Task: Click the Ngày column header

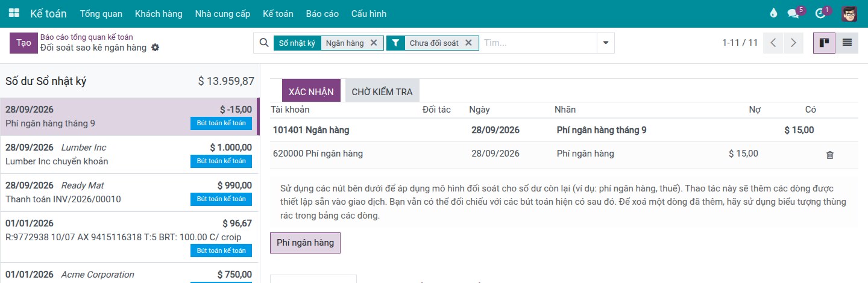Action: pyautogui.click(x=479, y=110)
